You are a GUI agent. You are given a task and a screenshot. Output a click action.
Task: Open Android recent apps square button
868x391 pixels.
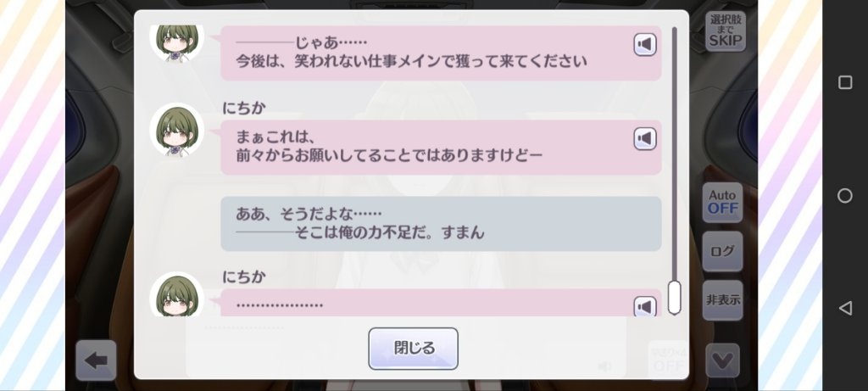point(845,82)
